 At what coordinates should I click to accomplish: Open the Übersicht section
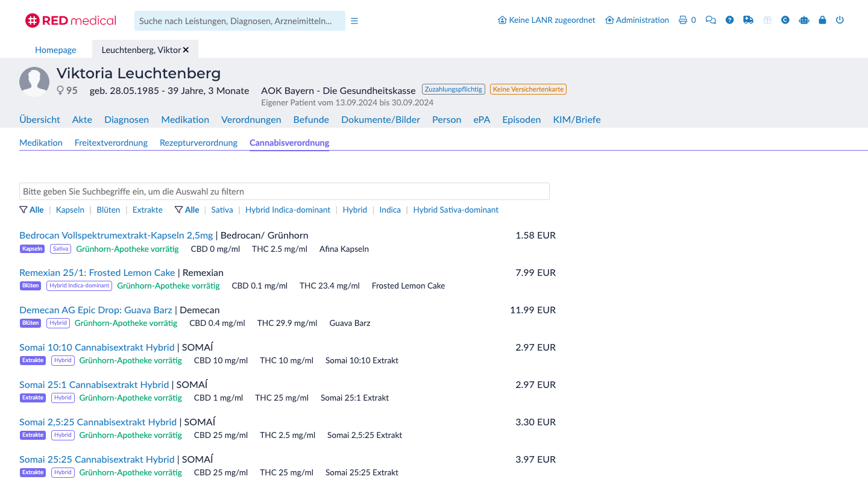click(40, 119)
